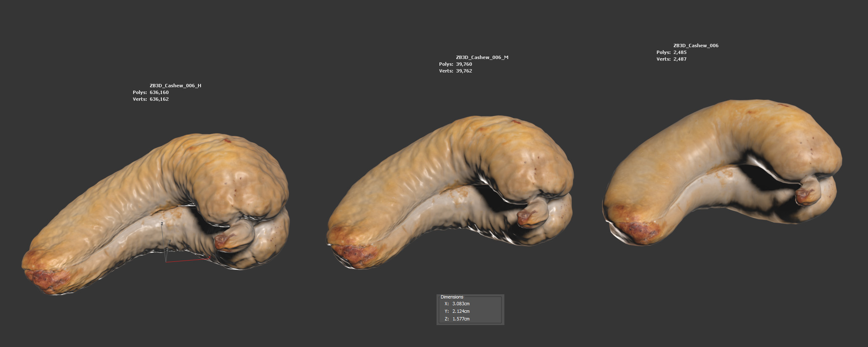The image size is (868, 347).
Task: Click the 2,485 polys count value
Action: pyautogui.click(x=680, y=52)
